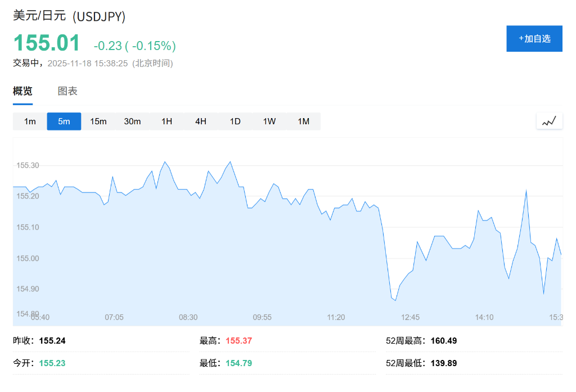Click the 52周最高 value 160.49

(x=442, y=340)
